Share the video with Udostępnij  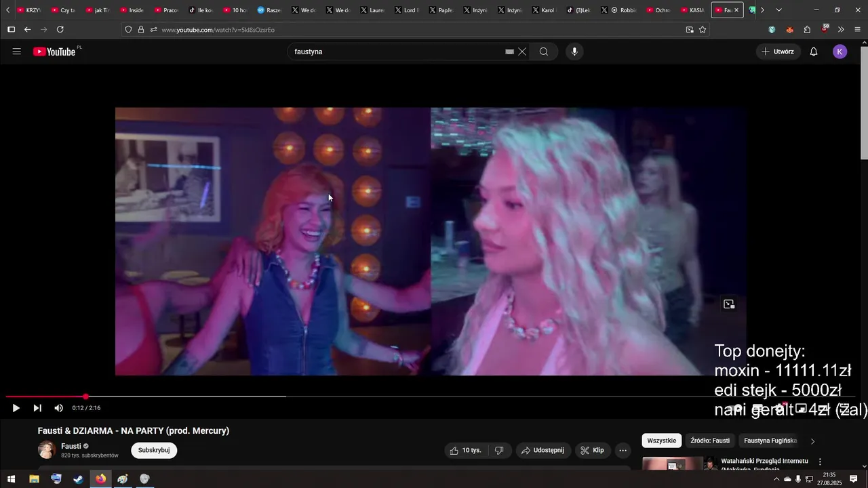(x=542, y=450)
